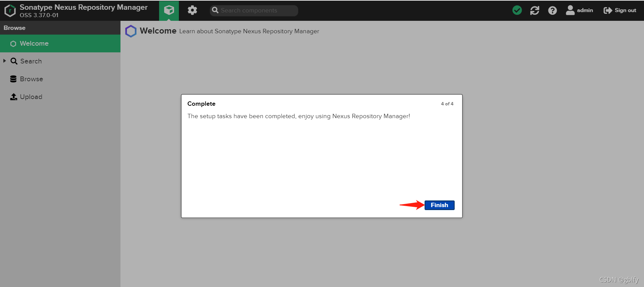Open Browse in the sidebar
The image size is (644, 287).
60,79
